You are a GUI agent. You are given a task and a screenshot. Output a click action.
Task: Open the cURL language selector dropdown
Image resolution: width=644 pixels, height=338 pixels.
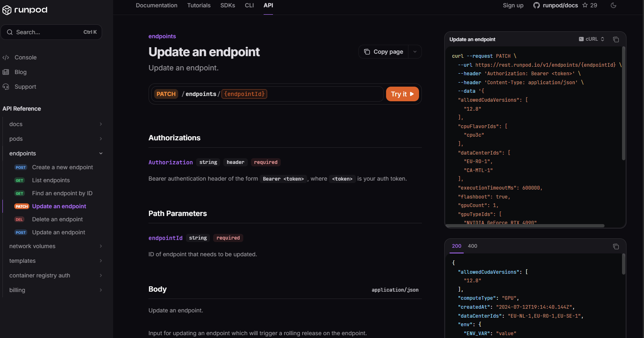coord(592,39)
